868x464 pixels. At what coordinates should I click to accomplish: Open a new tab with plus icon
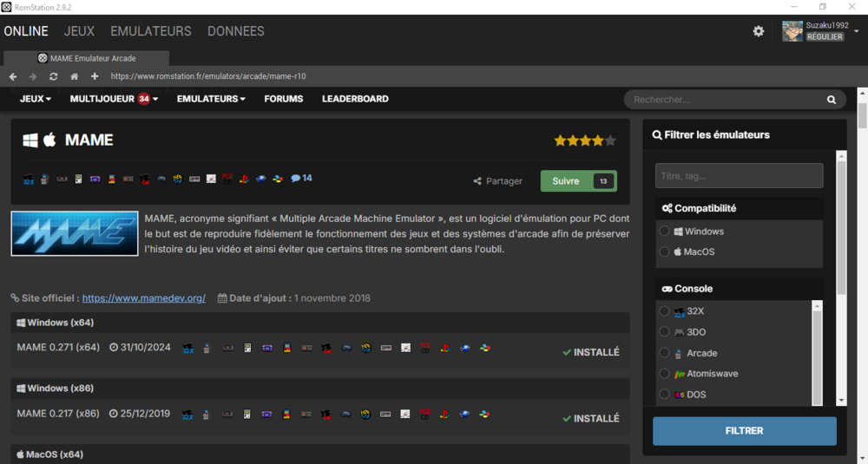(x=95, y=76)
